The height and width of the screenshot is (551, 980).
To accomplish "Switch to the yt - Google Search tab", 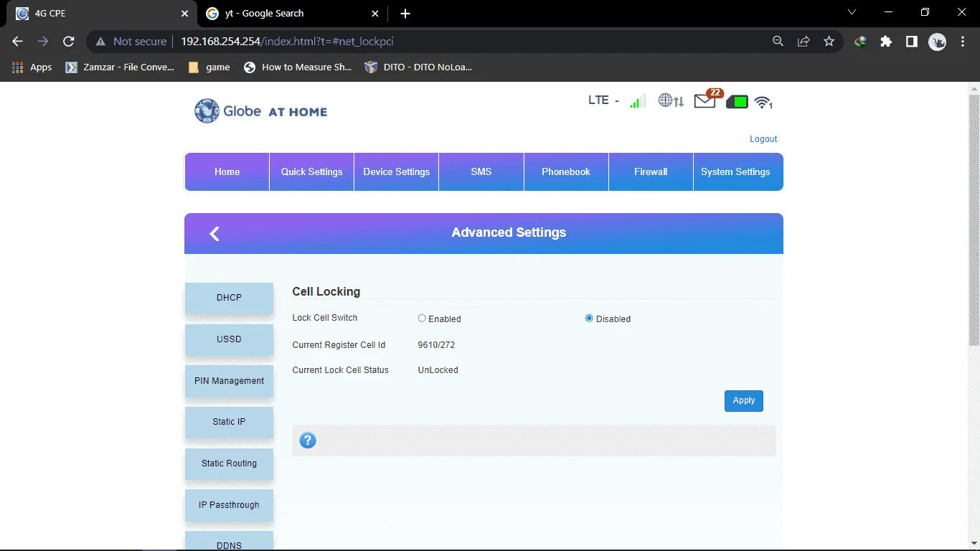I will click(x=291, y=14).
